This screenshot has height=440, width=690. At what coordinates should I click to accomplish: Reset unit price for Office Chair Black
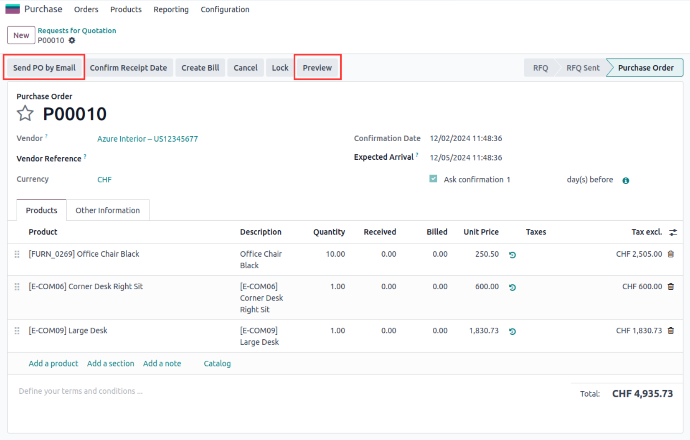[512, 255]
